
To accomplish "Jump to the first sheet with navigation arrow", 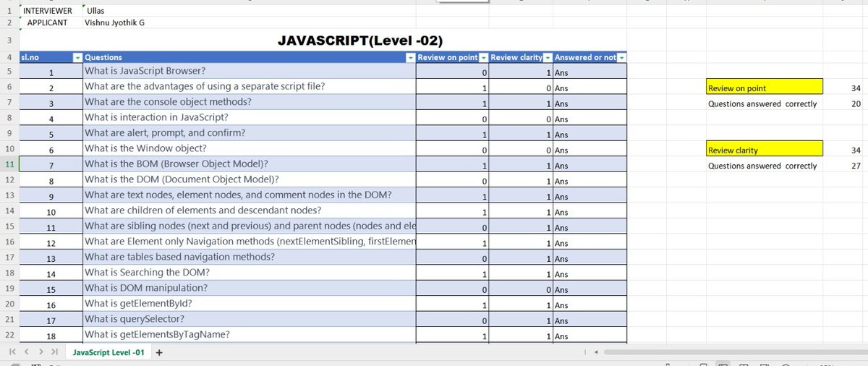I will [12, 352].
